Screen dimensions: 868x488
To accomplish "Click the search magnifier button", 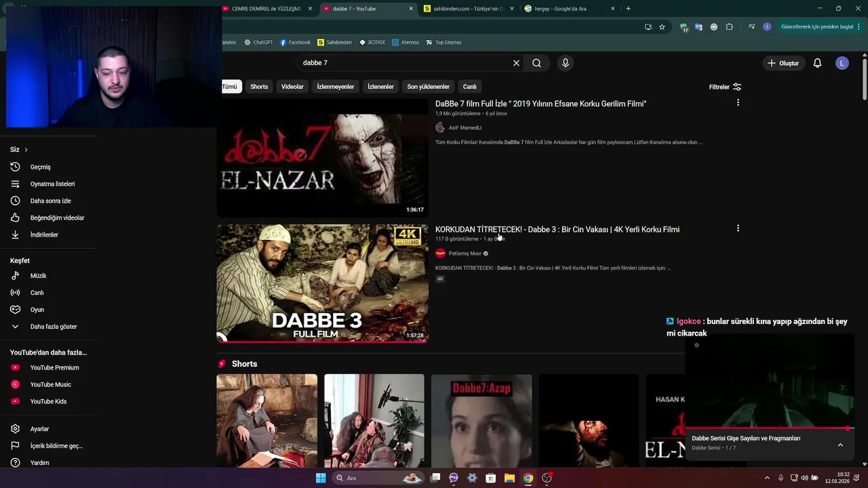I will pyautogui.click(x=536, y=63).
